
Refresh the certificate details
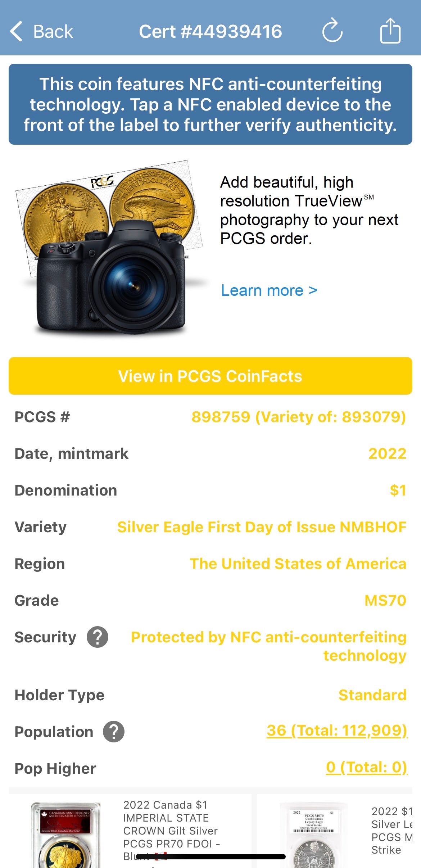click(x=332, y=31)
